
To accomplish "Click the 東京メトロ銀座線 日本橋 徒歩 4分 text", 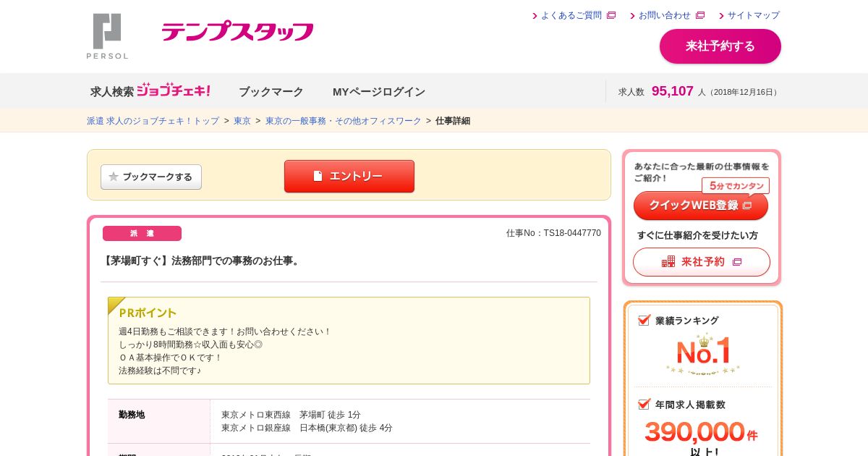I will 307,428.
